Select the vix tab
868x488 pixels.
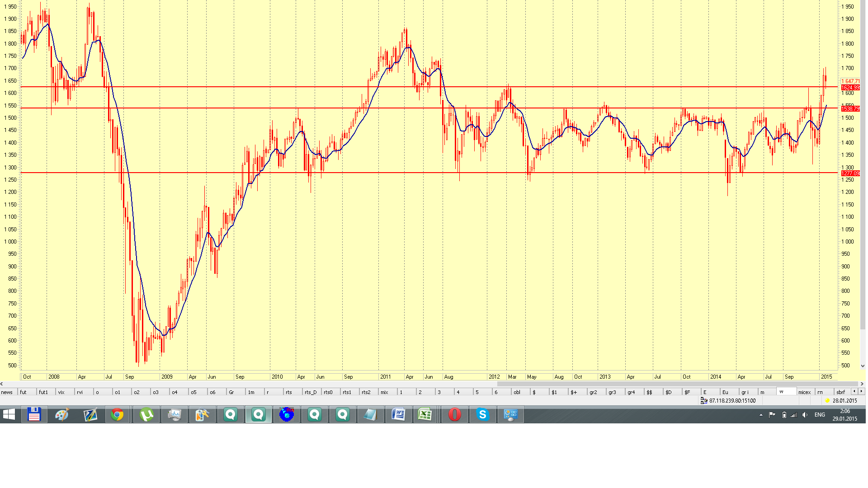coord(61,392)
